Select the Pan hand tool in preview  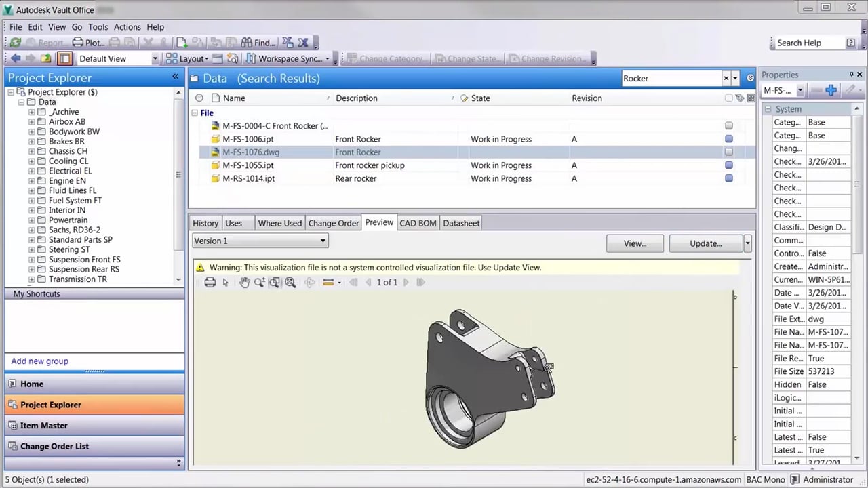(x=244, y=283)
